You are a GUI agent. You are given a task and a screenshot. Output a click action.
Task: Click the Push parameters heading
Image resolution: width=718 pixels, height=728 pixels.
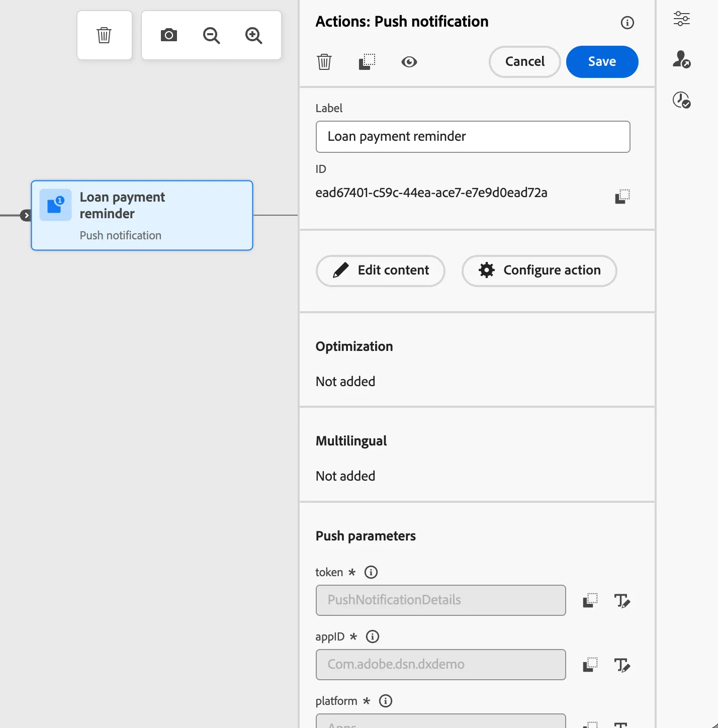point(366,536)
